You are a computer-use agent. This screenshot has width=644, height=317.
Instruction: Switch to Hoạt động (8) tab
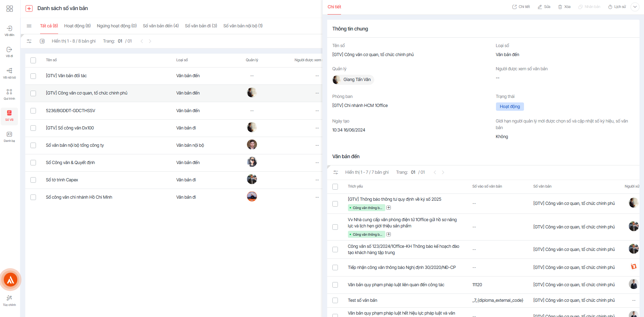[x=77, y=26]
